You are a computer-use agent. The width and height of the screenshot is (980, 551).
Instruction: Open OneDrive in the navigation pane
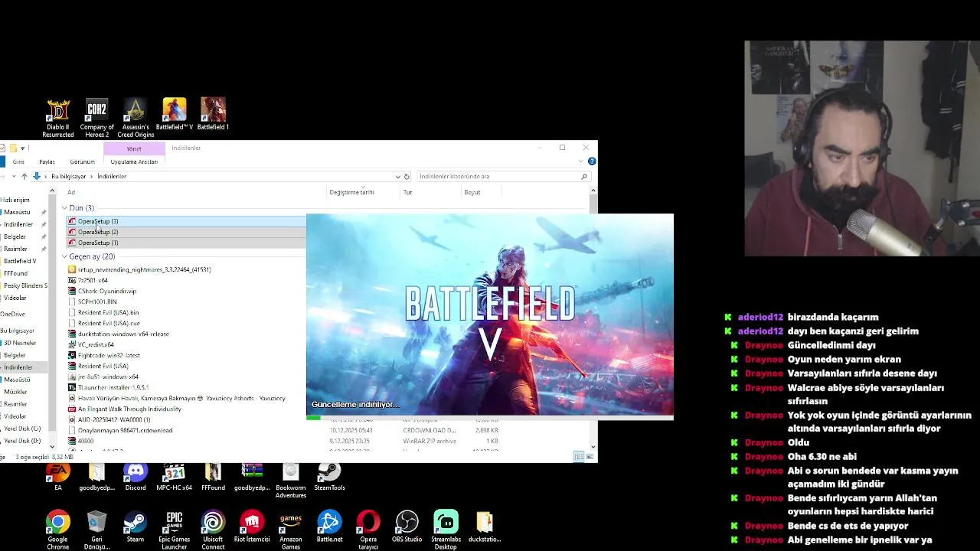coord(12,314)
